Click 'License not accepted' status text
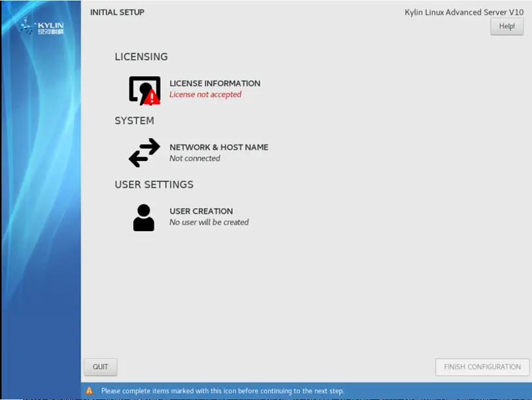 [x=205, y=94]
